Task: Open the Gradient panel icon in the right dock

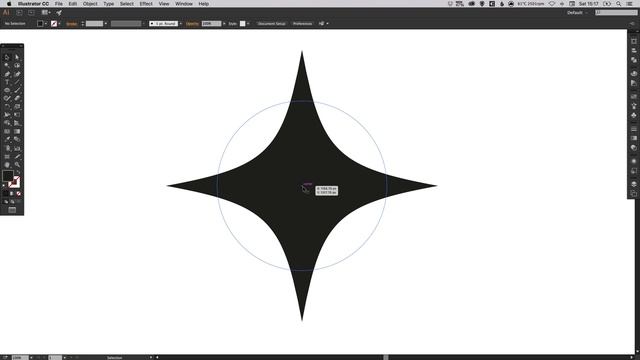Action: (x=633, y=138)
